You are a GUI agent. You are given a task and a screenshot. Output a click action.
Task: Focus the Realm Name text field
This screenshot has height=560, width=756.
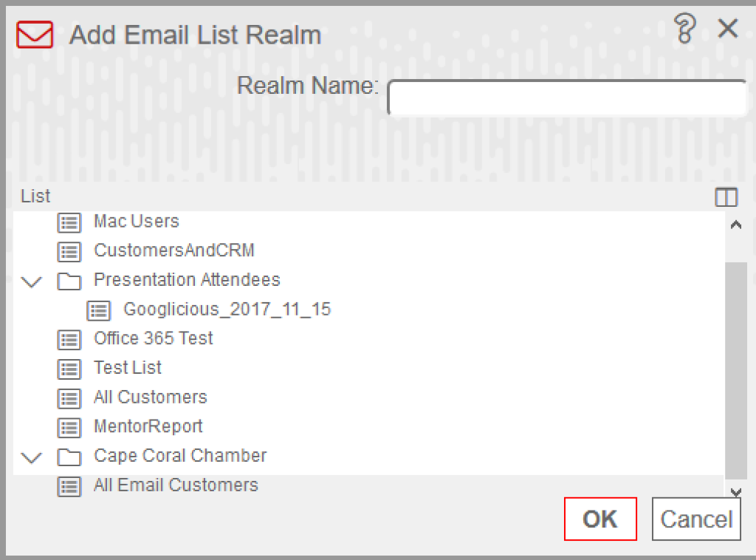coord(567,98)
